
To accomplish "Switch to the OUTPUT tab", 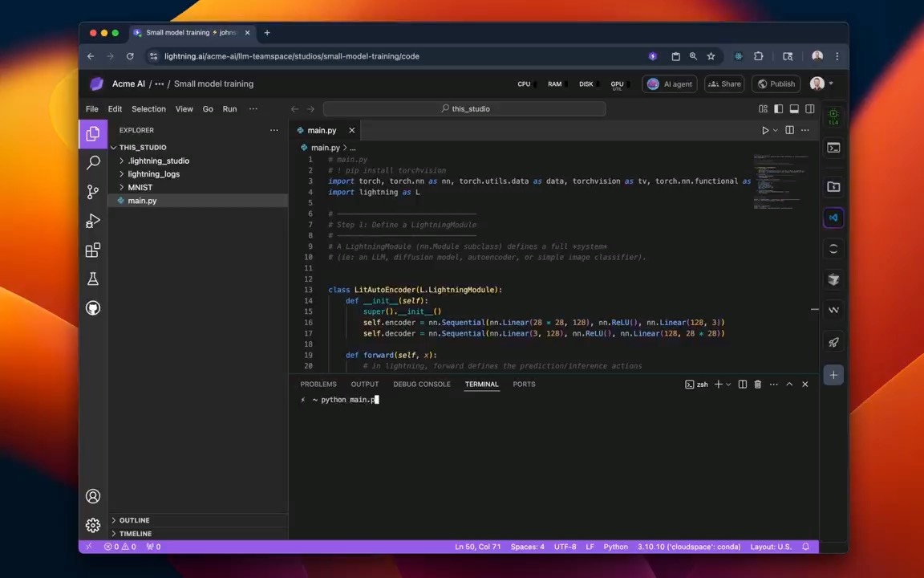I will [x=365, y=384].
